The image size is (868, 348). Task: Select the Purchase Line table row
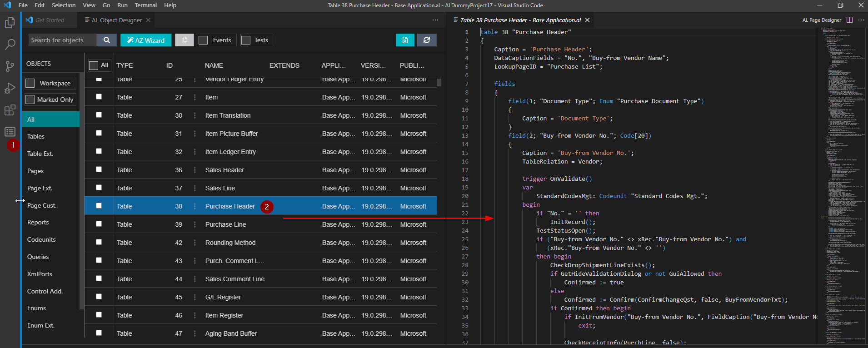[x=260, y=224]
